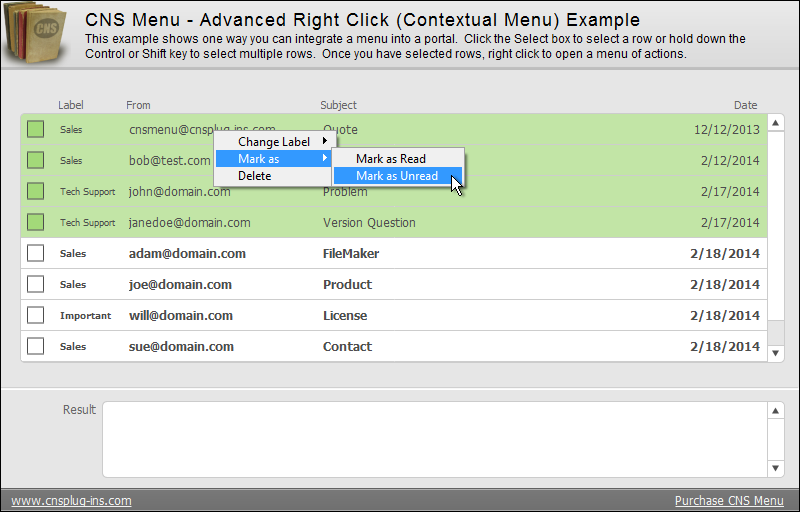
Task: Open the Change Label submenu
Action: pos(273,141)
